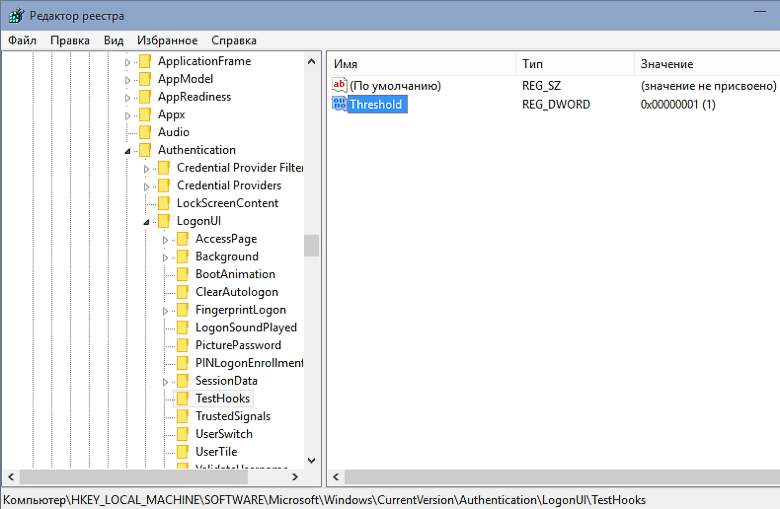Click the ClearAutologon folder icon
This screenshot has width=780, height=509.
coord(183,292)
